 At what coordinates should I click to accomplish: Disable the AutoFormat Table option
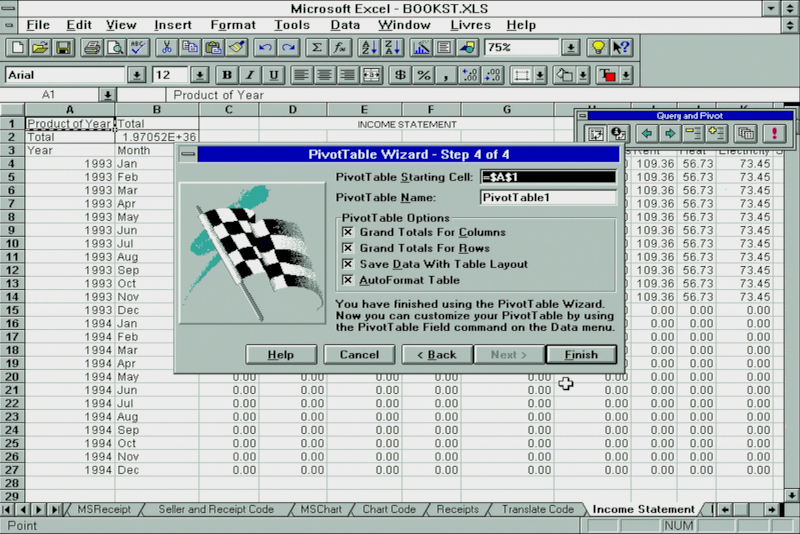[348, 280]
